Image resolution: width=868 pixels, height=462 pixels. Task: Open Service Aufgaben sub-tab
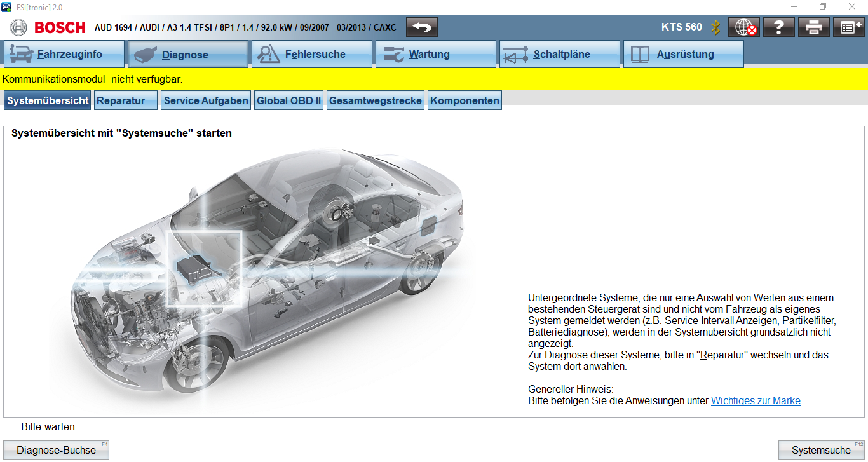tap(206, 100)
